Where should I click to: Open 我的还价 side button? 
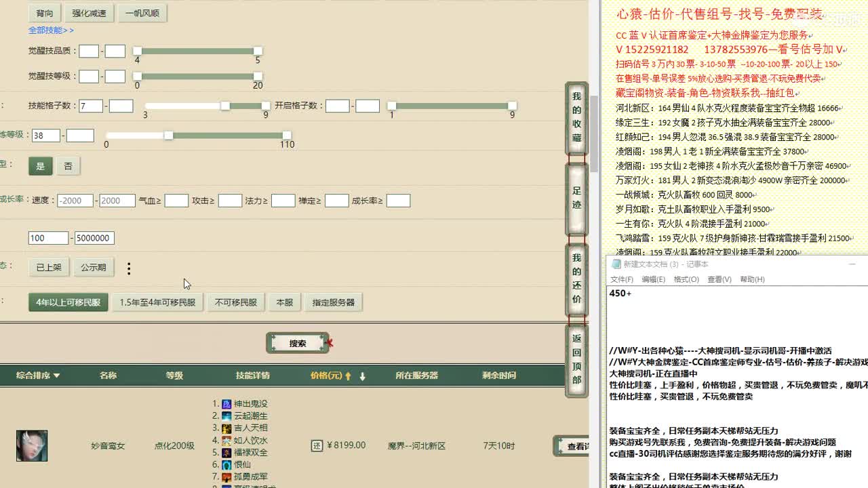[x=576, y=279]
